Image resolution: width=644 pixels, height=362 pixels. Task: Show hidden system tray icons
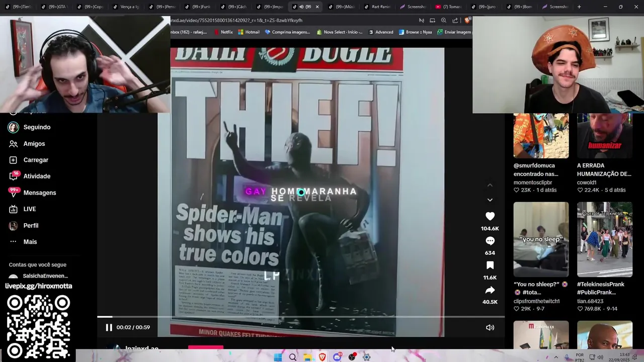556,357
